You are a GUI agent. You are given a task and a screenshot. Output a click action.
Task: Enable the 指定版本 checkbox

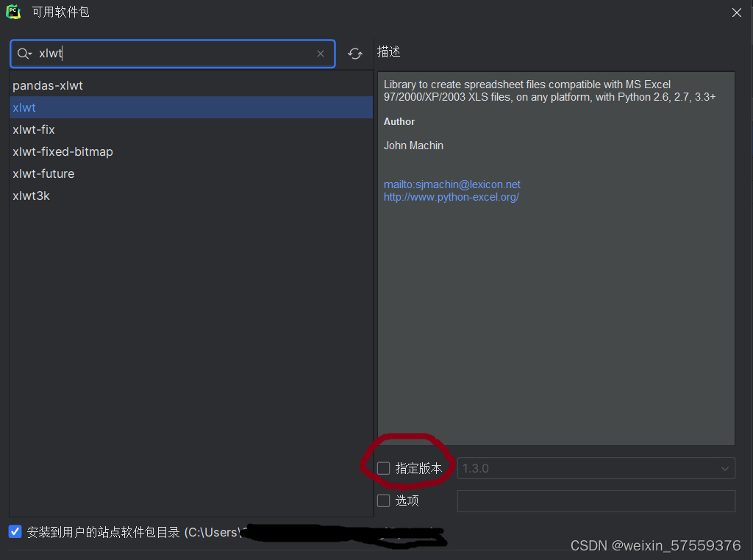pyautogui.click(x=383, y=468)
